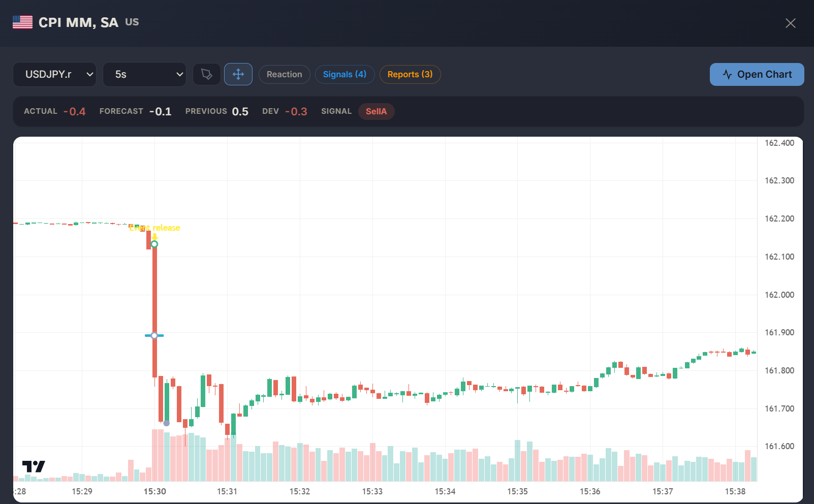Click the 15:35 time axis label
The image size is (814, 504).
[x=517, y=491]
